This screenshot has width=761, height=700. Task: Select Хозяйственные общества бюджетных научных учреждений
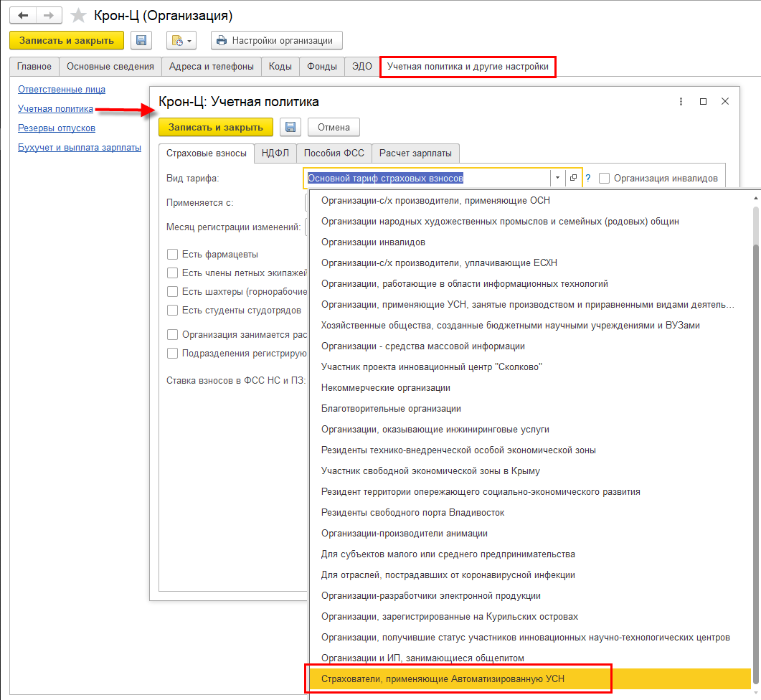pos(531,325)
